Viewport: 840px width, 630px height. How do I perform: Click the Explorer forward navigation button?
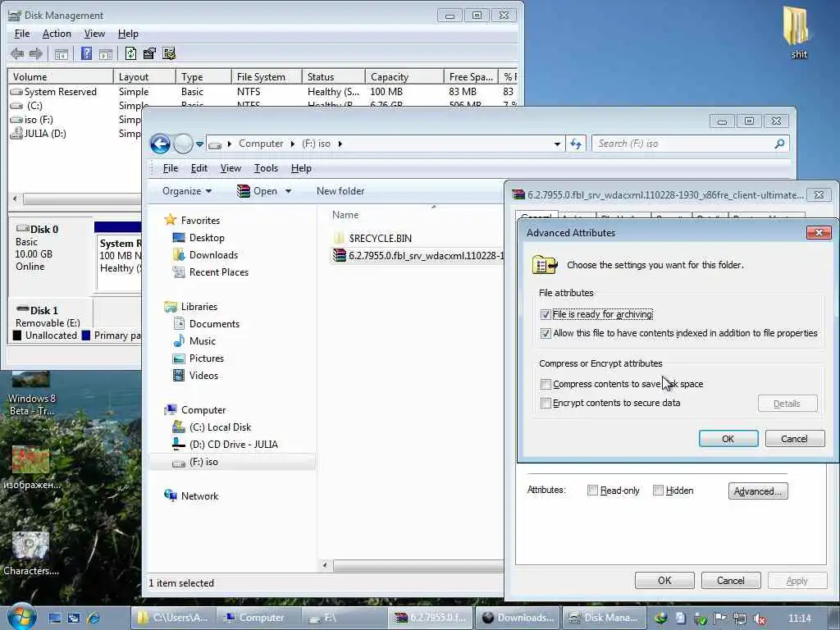[183, 144]
